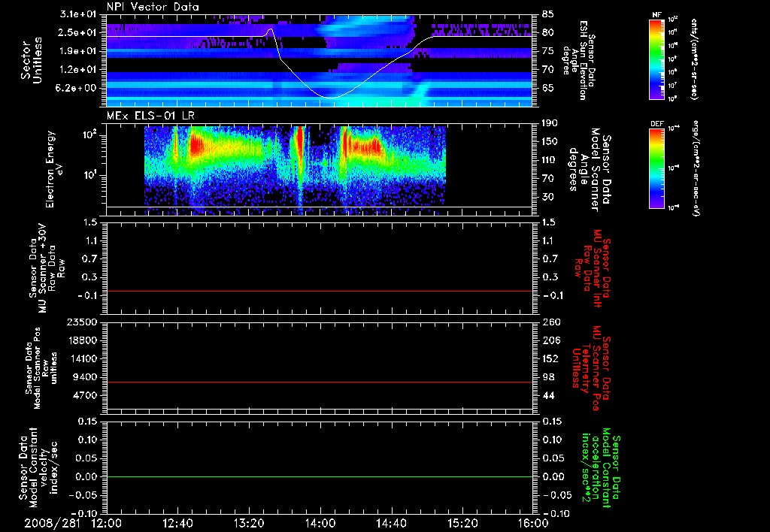Click the '16:00' time axis tick
The height and width of the screenshot is (532, 770).
[x=533, y=524]
